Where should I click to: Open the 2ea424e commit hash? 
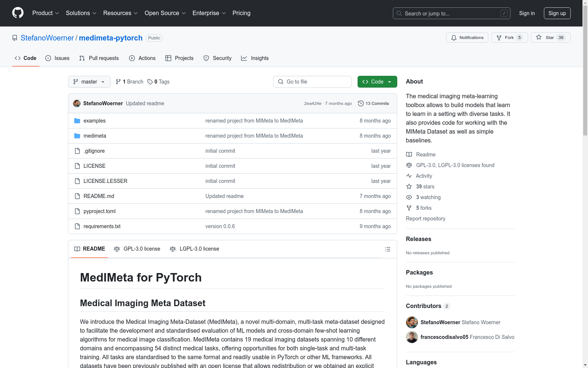point(313,103)
